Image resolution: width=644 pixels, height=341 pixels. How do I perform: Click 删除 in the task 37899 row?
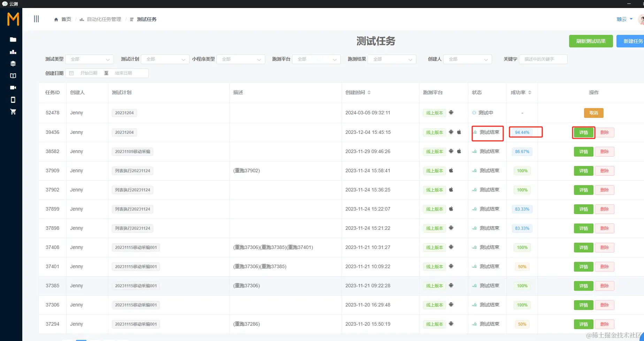tap(605, 209)
